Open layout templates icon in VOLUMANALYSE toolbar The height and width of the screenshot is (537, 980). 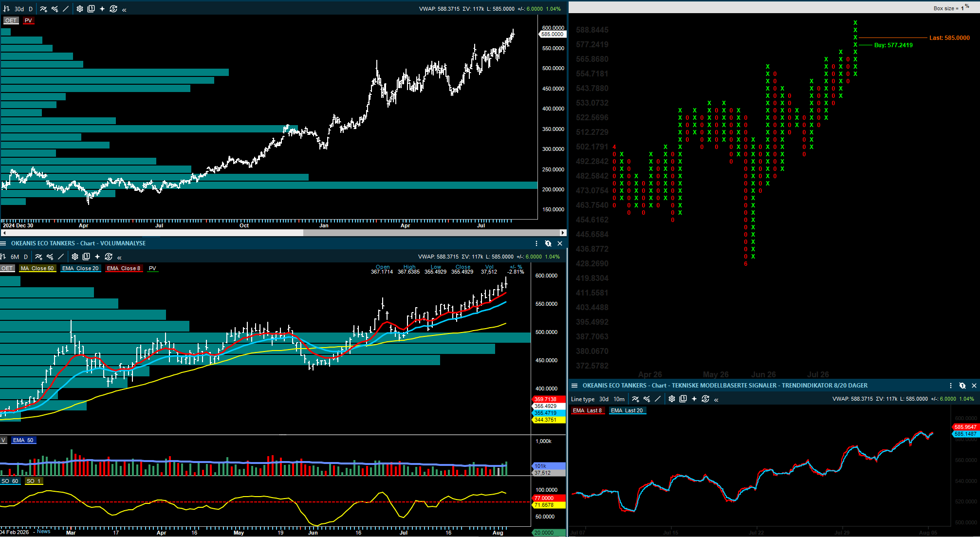[x=86, y=257]
